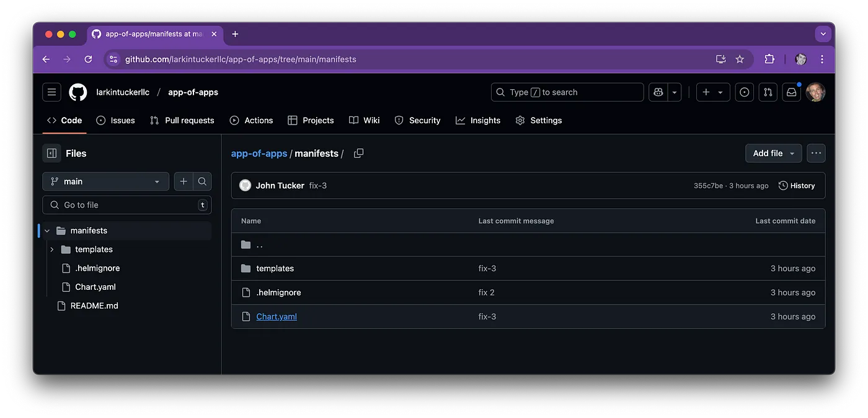Select README.md in the file tree
868x418 pixels.
[94, 306]
